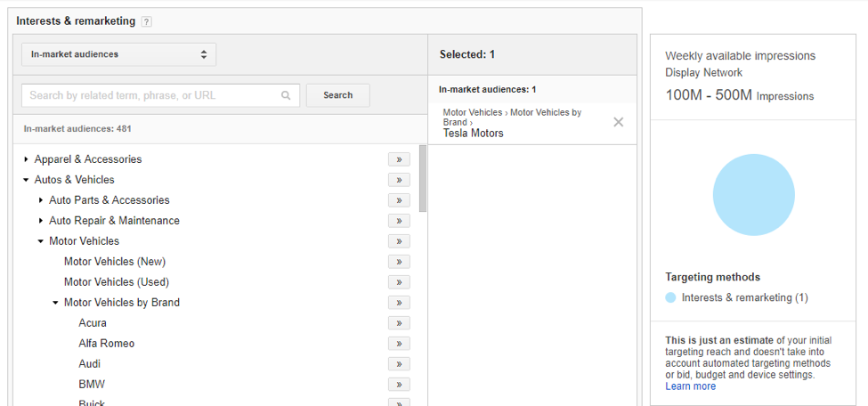The width and height of the screenshot is (868, 406).
Task: Click the related term search input field
Action: [153, 95]
